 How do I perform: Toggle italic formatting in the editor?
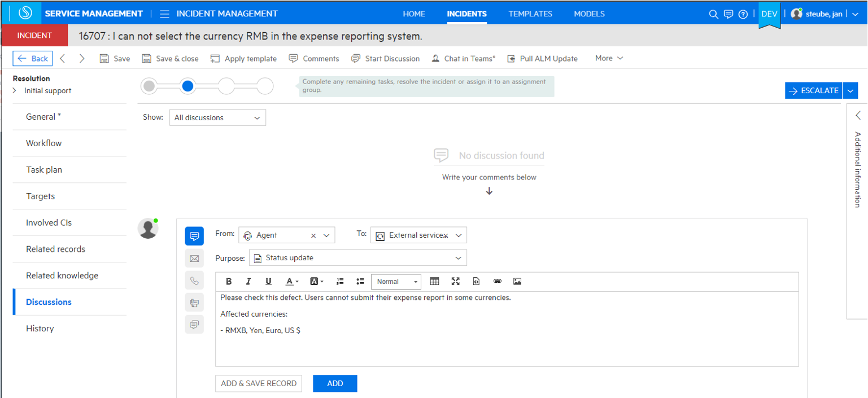coord(248,281)
